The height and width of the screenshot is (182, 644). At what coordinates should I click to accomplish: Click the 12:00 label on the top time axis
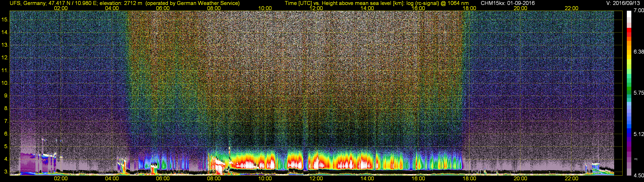tap(316, 8)
